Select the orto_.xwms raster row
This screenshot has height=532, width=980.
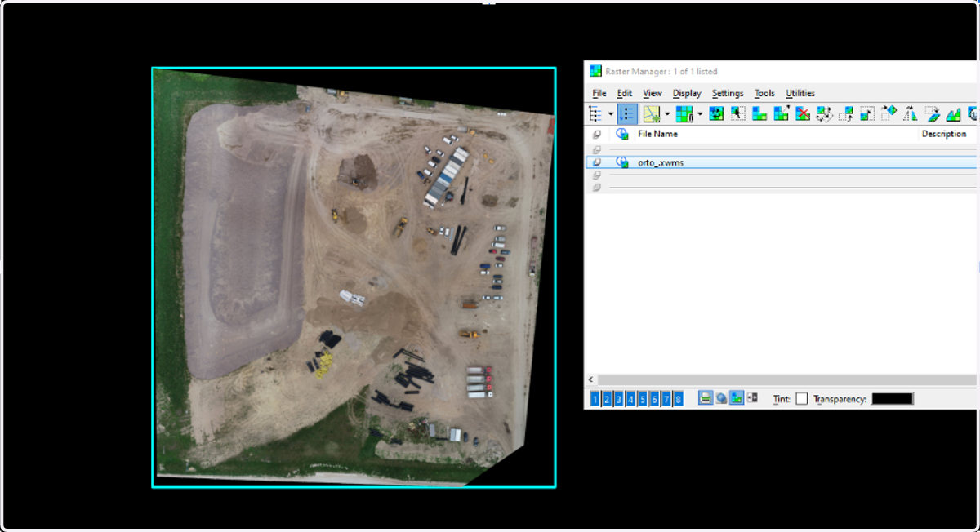[x=782, y=162]
